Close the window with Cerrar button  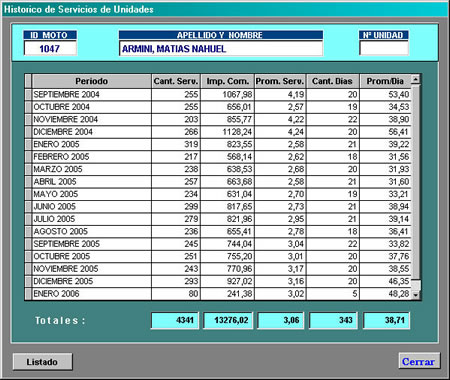click(x=419, y=361)
